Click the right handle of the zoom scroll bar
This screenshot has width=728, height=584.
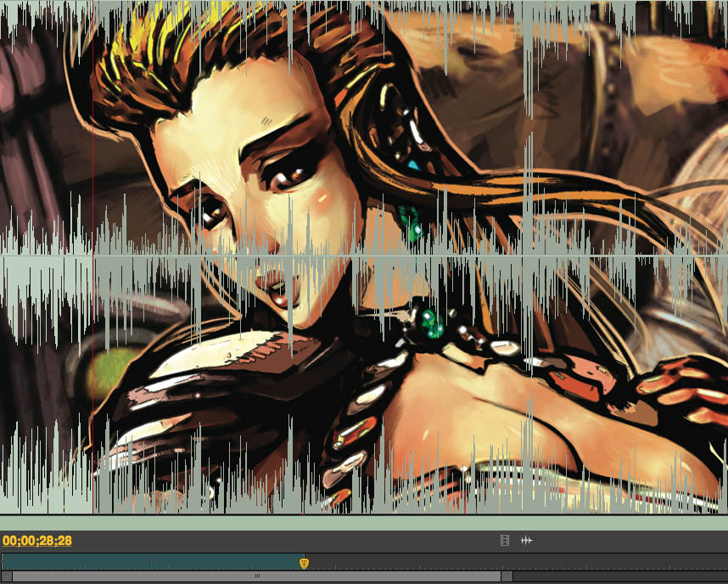click(x=507, y=576)
